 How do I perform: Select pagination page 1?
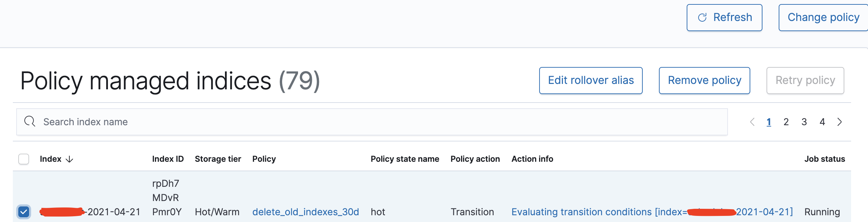pos(769,122)
